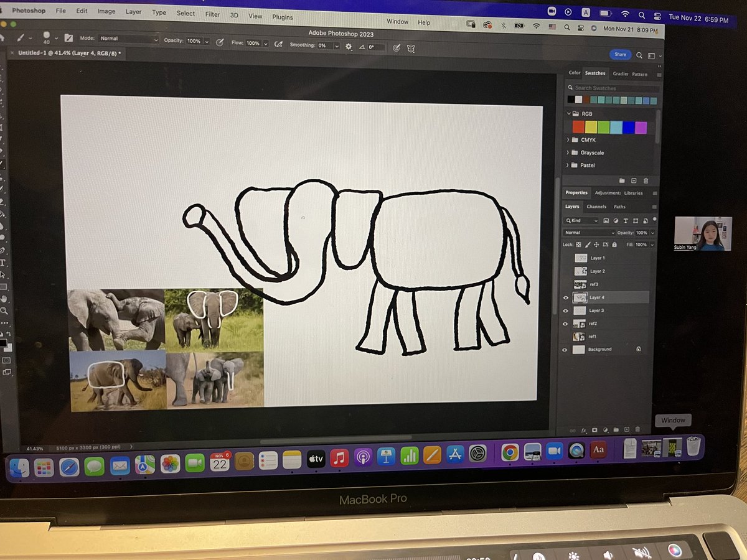
Task: Create new swatch group folder icon
Action: tap(621, 180)
